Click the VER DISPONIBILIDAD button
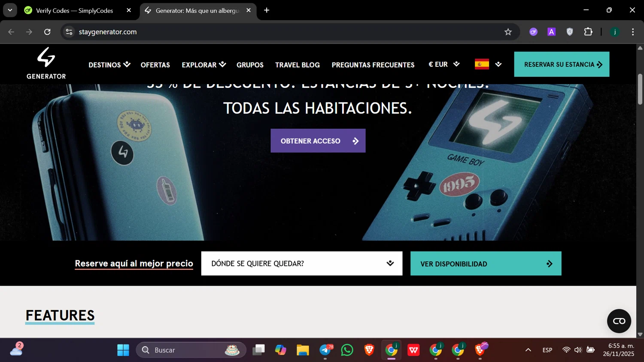 (486, 263)
